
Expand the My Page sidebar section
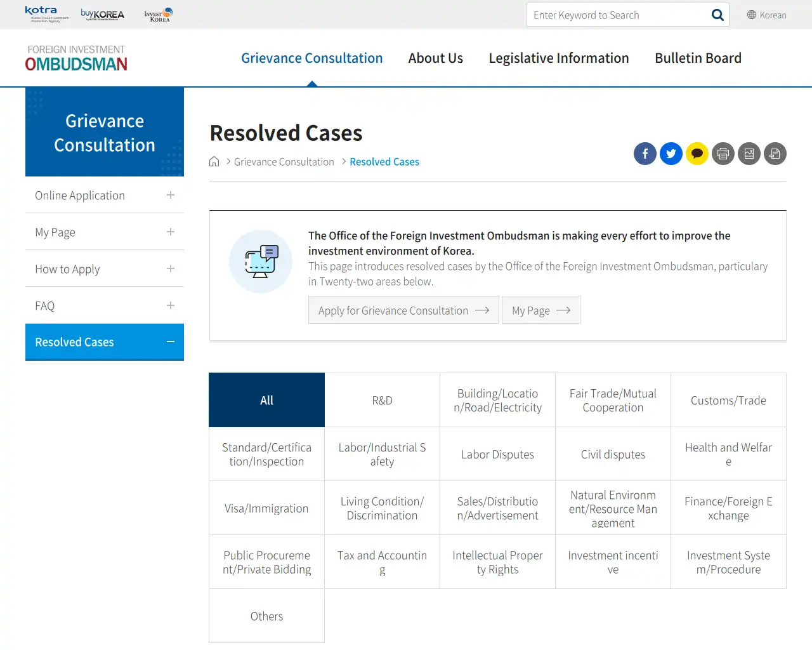[x=170, y=232]
